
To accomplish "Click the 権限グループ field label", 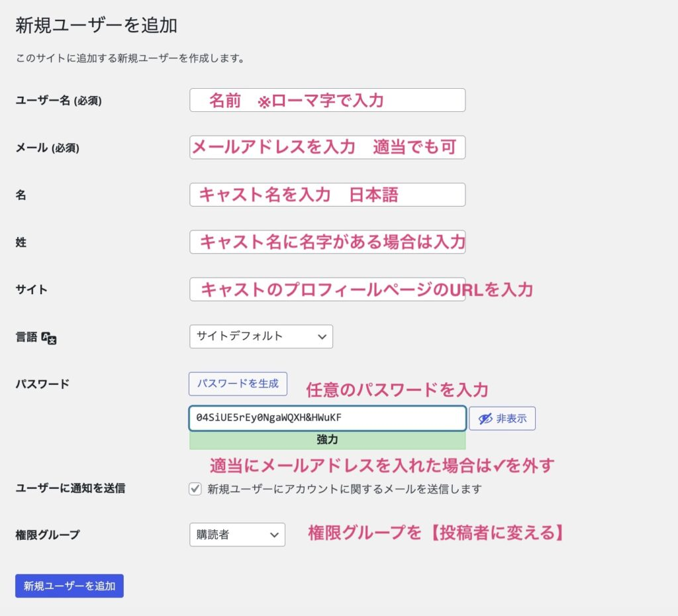I will [47, 535].
